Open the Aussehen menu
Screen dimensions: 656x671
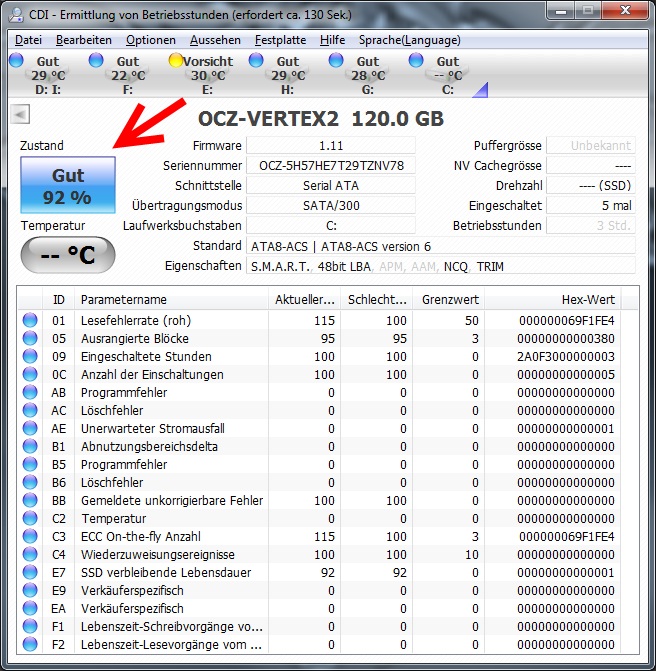pyautogui.click(x=215, y=40)
